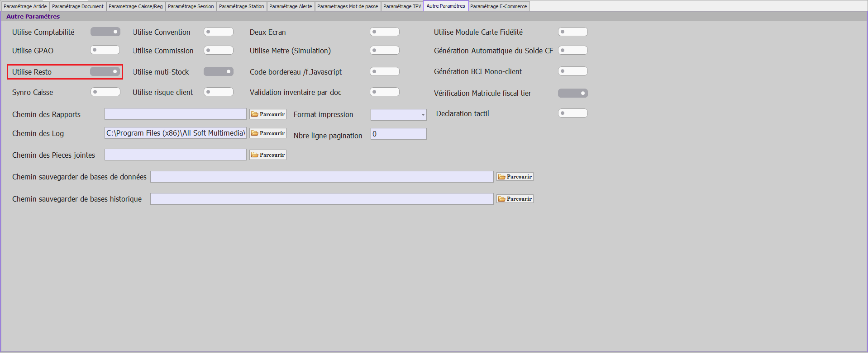Image resolution: width=868 pixels, height=353 pixels.
Task: Browse for the Chemin des Log folder
Action: tap(268, 133)
